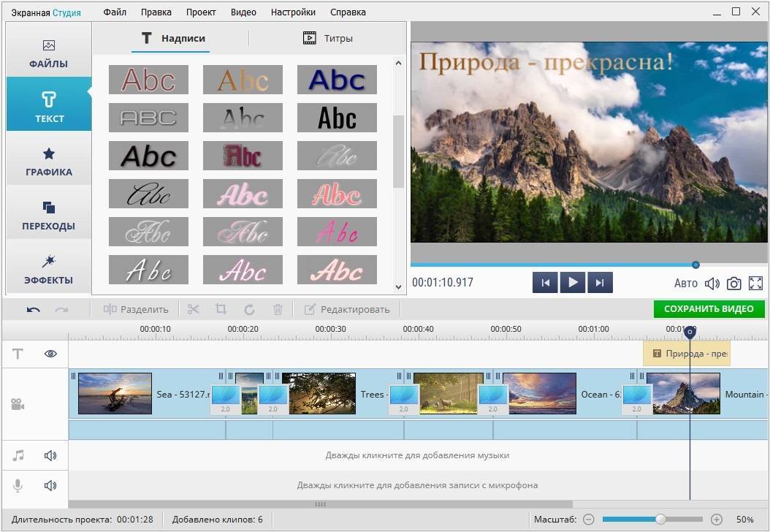Select the crop tool icon
The height and width of the screenshot is (532, 770).
coord(221,309)
